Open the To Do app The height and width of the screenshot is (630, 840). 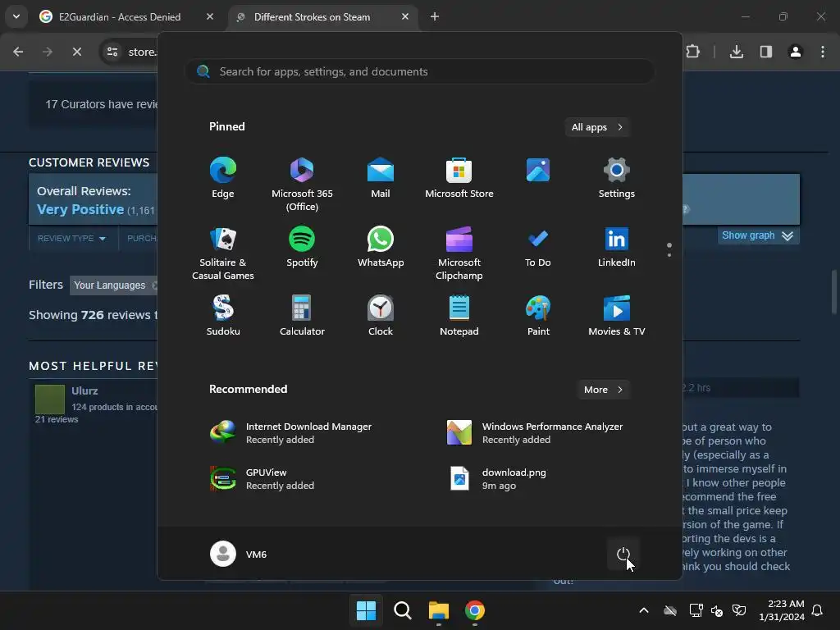pos(538,248)
